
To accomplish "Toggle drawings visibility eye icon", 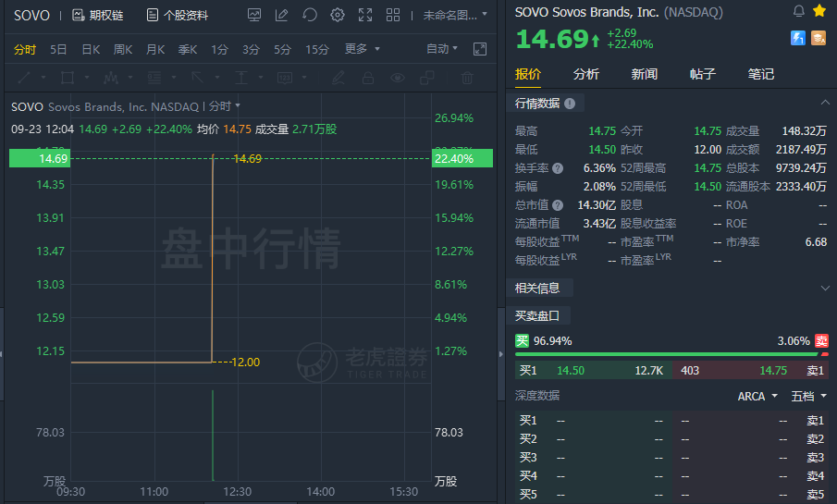I will tap(397, 78).
